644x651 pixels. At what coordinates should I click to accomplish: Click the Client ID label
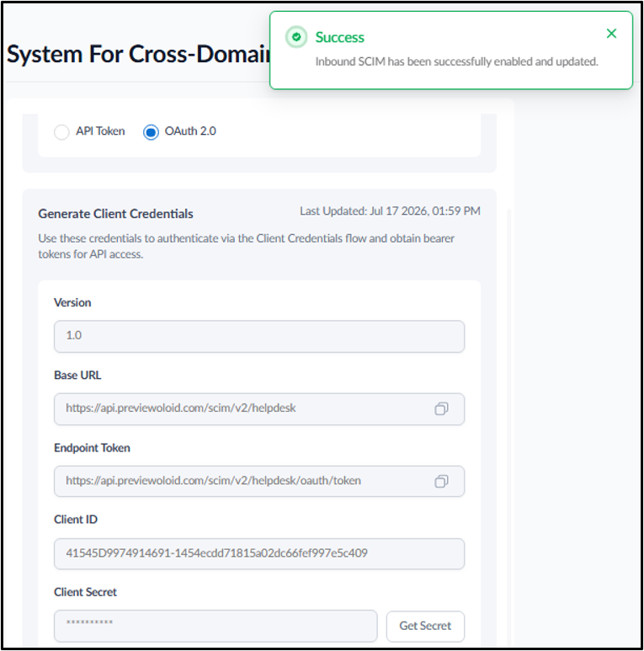tap(76, 520)
